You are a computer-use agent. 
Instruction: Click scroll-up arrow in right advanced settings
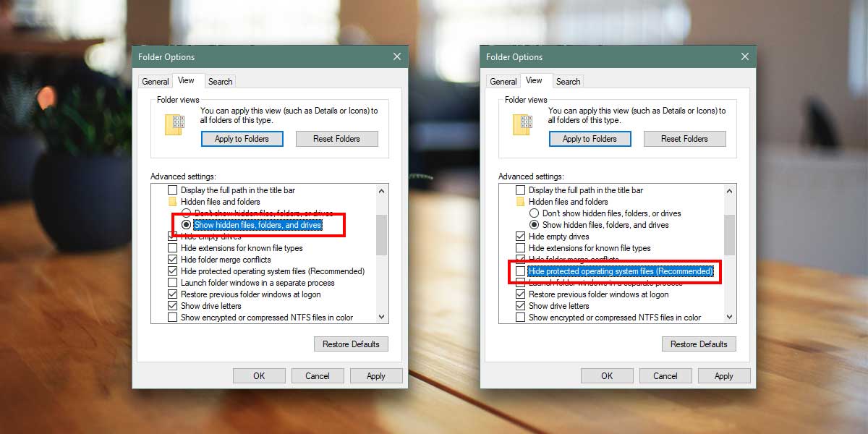(x=730, y=190)
